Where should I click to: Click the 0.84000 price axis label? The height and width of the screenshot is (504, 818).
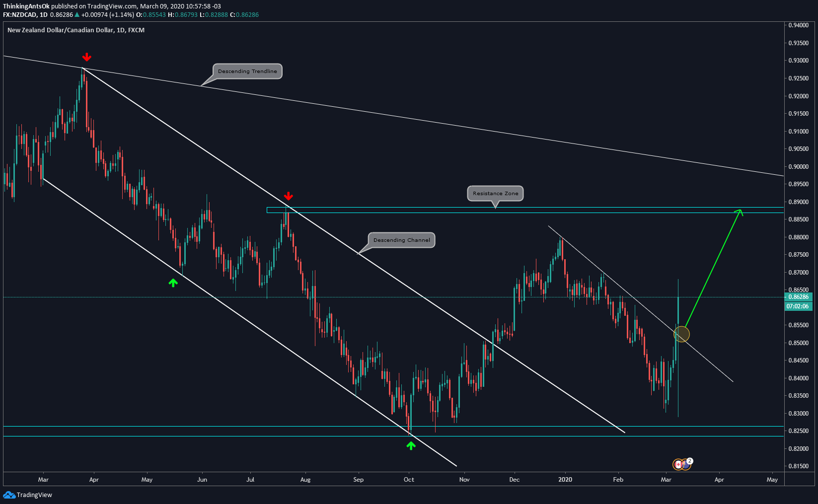(799, 378)
